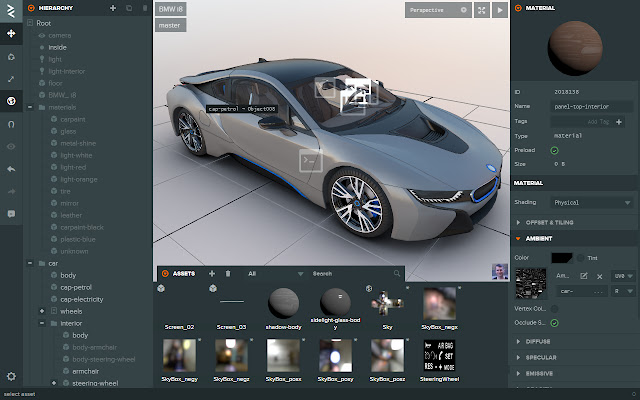Click the focus eye icon in left toolbar
Viewport: 640px width, 400px height.
(x=11, y=147)
